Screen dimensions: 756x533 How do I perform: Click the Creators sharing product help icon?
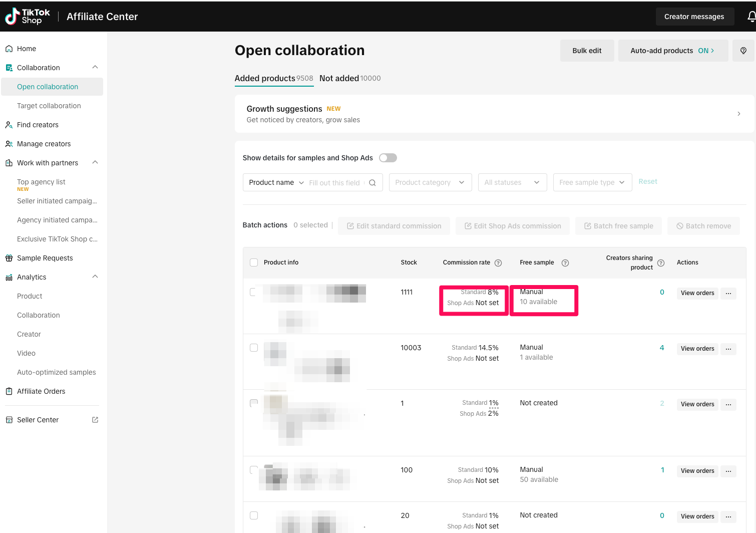click(x=661, y=263)
